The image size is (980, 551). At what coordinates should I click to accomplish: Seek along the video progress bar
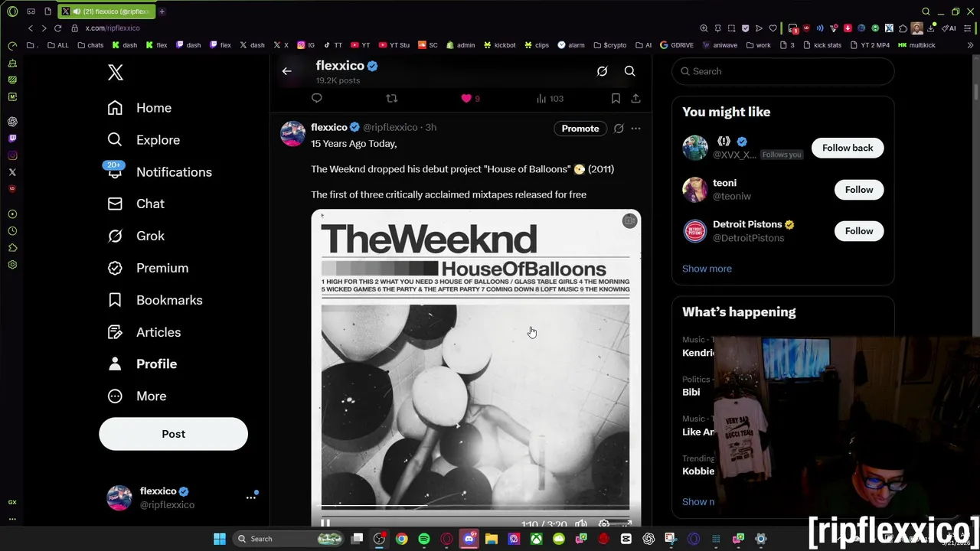(475, 507)
